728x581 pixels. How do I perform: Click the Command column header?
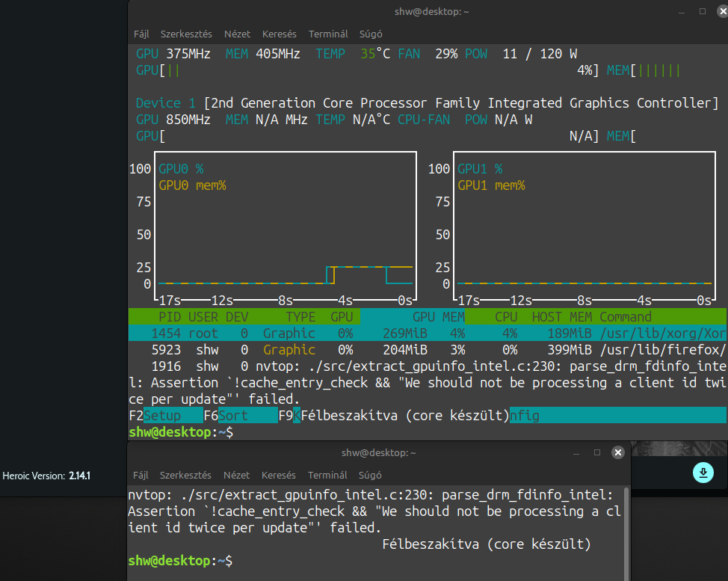(x=626, y=317)
